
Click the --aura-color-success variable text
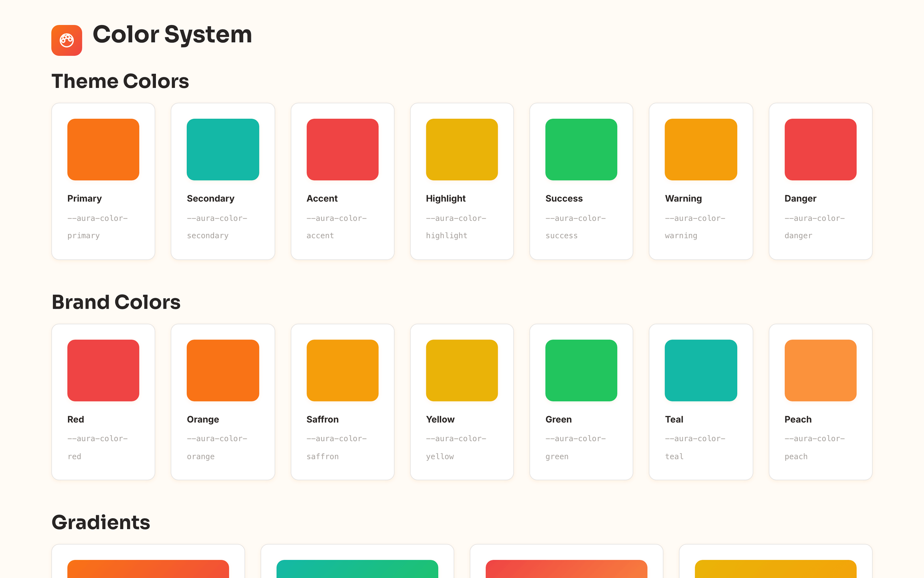point(576,227)
